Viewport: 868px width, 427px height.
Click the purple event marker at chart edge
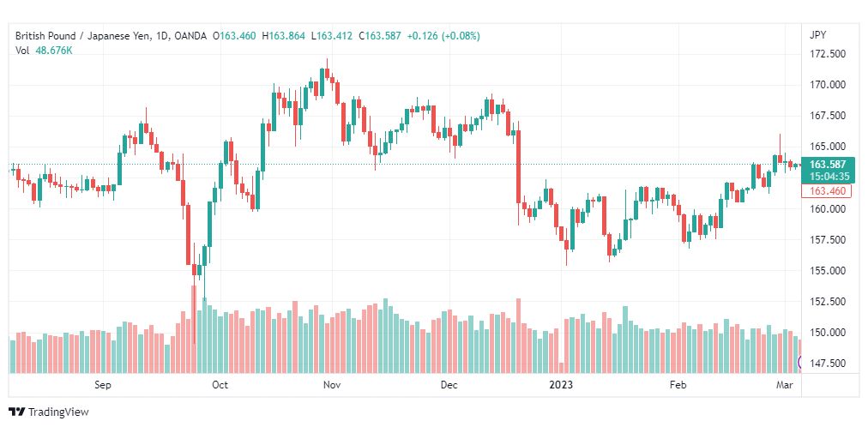click(x=799, y=363)
